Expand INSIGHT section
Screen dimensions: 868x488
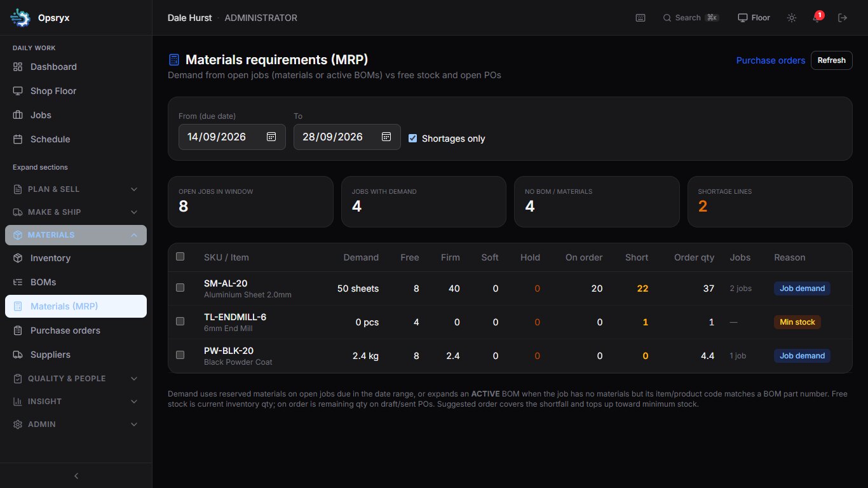point(76,402)
